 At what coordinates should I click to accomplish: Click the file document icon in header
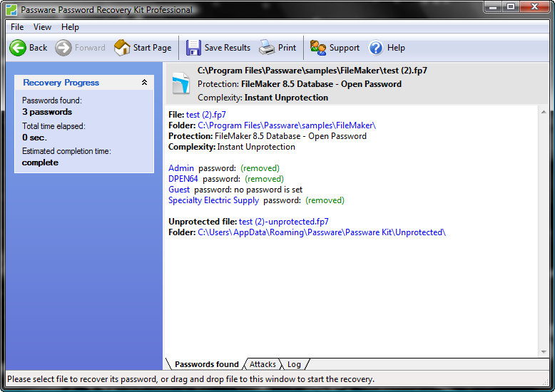click(180, 84)
